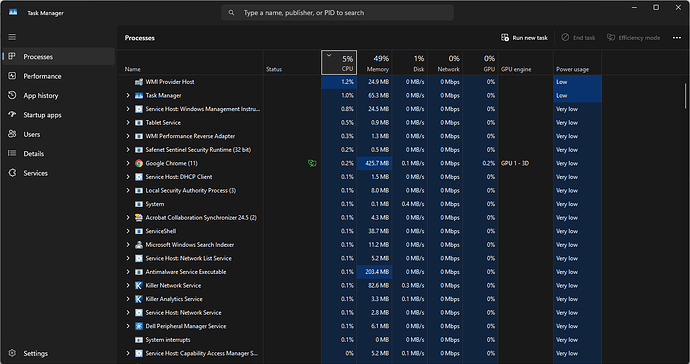Screen dimensions: 690x364
Task: Sort processes by the Memory column
Action: point(374,63)
